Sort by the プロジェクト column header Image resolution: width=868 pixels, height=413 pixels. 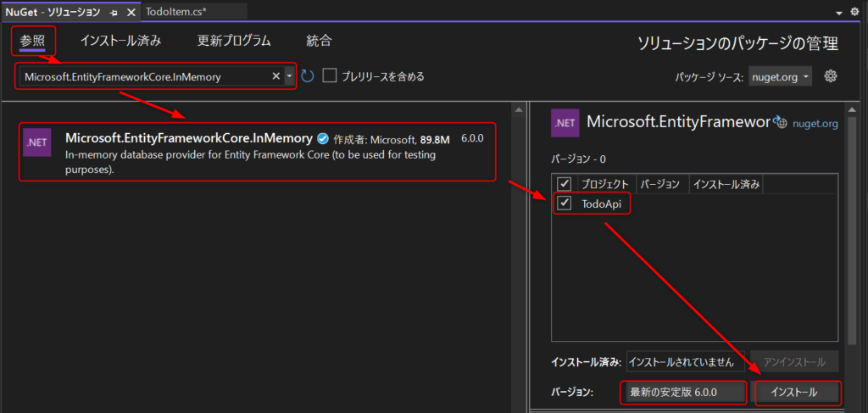coord(607,184)
